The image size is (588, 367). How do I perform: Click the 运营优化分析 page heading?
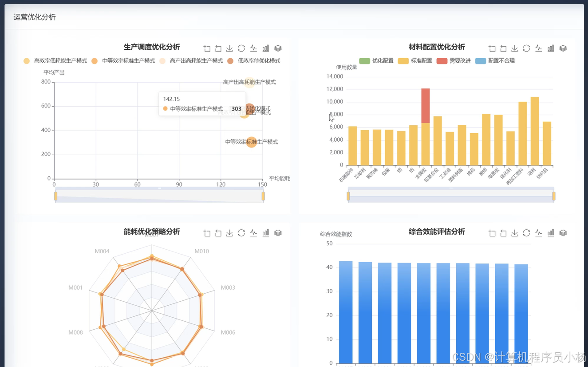[x=35, y=17]
